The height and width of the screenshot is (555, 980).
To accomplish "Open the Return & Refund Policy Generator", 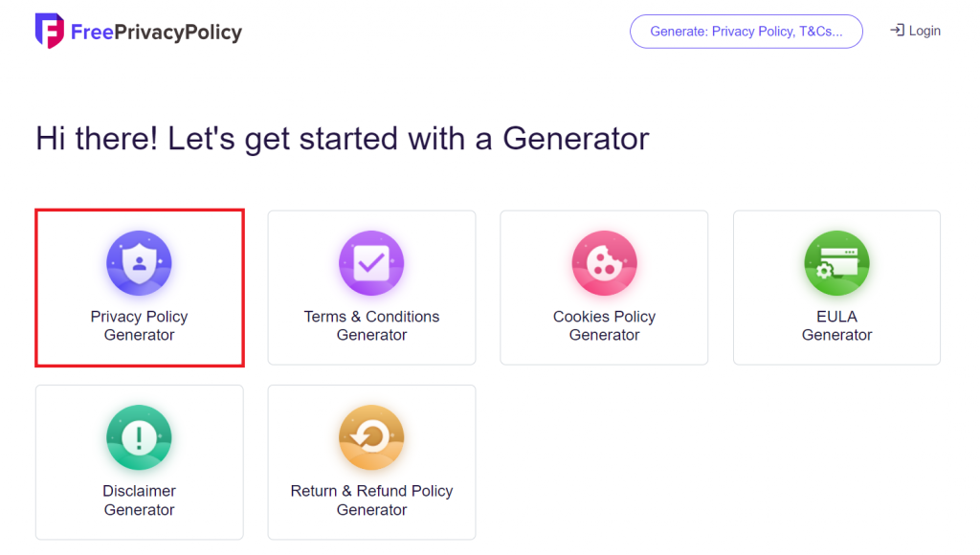I will [371, 462].
